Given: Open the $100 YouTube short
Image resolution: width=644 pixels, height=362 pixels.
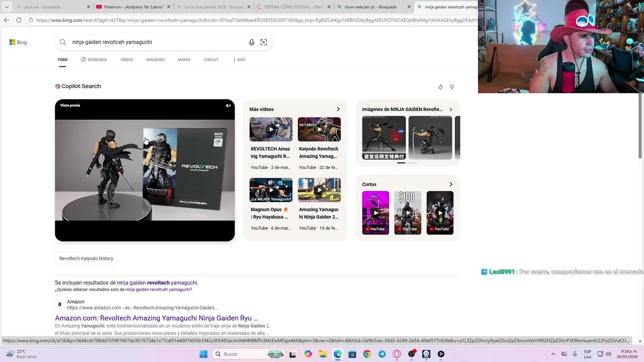Looking at the screenshot, I should point(408,213).
